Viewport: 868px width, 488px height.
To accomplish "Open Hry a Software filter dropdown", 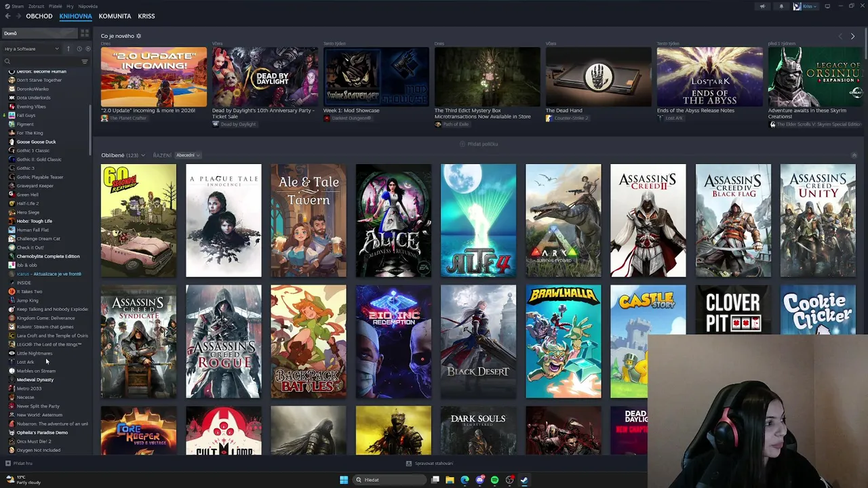I will (32, 49).
